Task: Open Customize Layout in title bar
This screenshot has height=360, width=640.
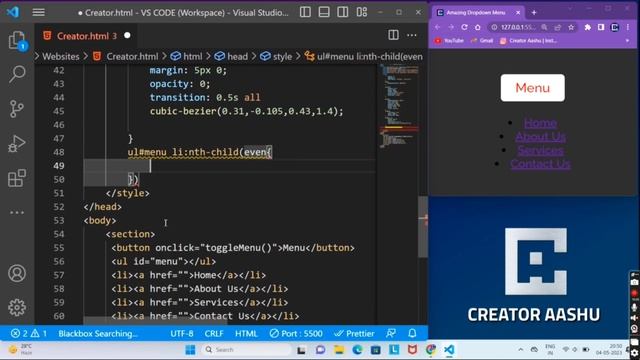Action: 362,12
